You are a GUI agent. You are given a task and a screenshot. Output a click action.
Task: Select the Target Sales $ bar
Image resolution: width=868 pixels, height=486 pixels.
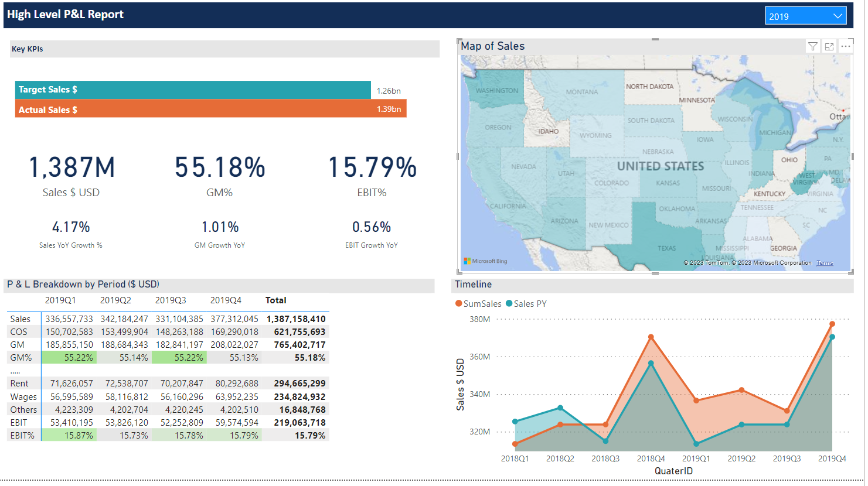click(193, 90)
